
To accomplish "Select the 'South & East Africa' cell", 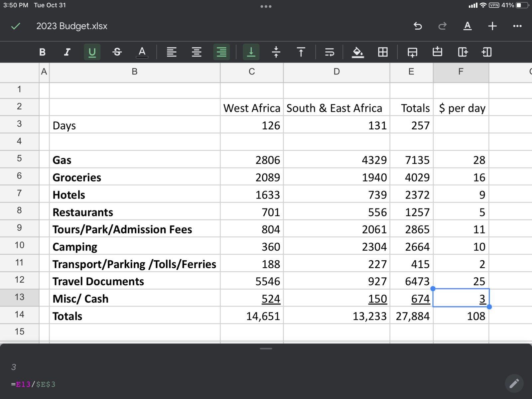I will 336,107.
